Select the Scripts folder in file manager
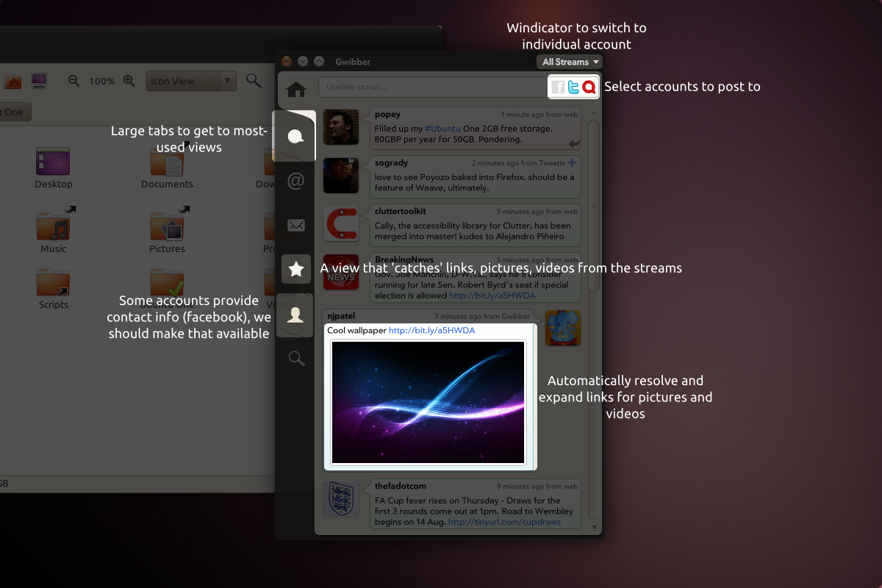 point(53,288)
